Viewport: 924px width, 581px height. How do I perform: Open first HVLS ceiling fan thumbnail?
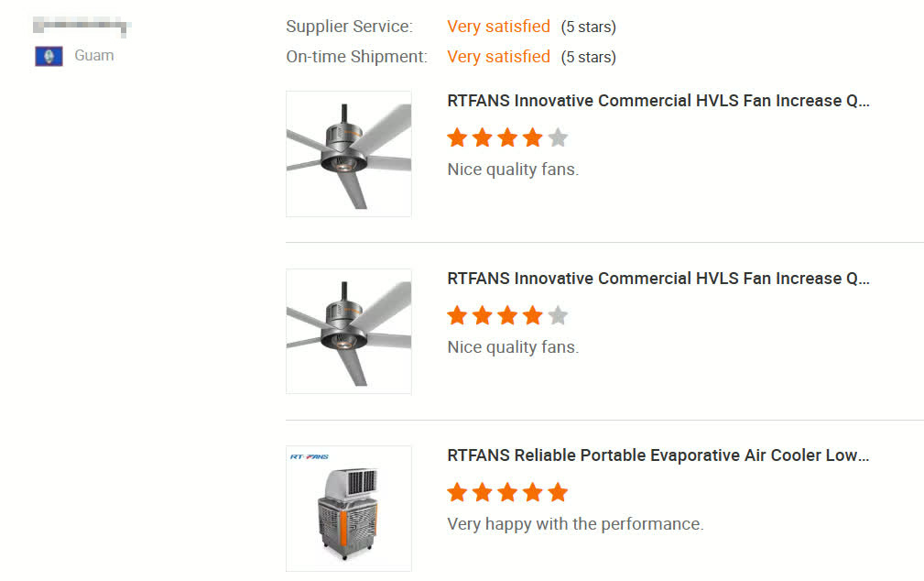(349, 154)
